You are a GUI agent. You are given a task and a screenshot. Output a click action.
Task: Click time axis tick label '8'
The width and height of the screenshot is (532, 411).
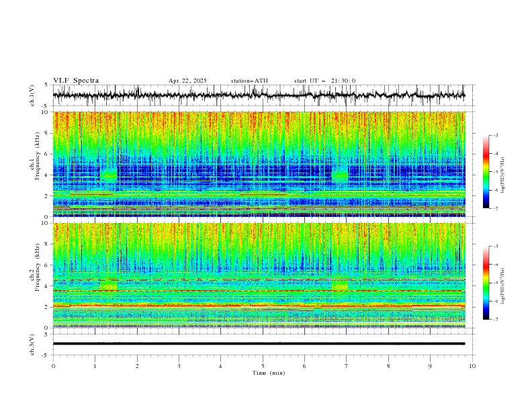pyautogui.click(x=388, y=366)
